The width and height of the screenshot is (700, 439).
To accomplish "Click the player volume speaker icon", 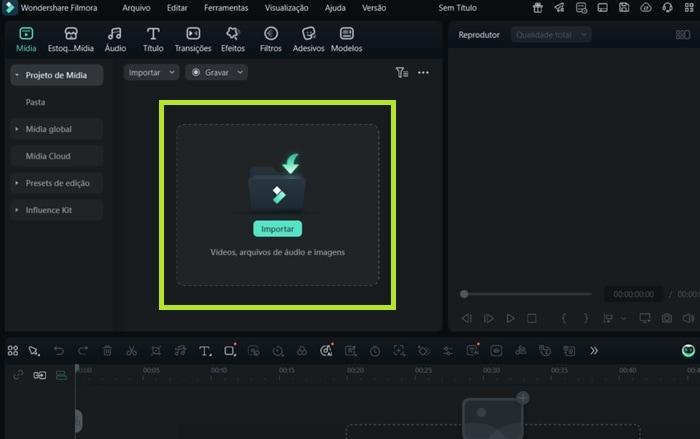I will (x=688, y=318).
